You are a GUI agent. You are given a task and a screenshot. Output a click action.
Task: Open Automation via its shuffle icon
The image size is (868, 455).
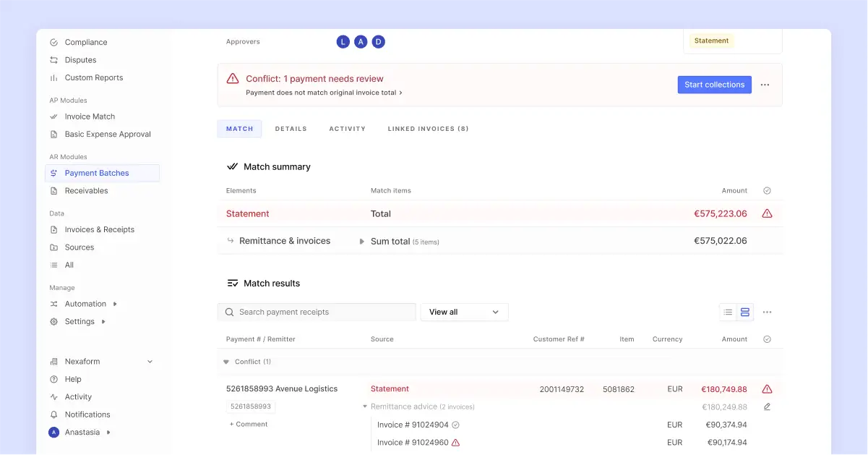click(53, 304)
